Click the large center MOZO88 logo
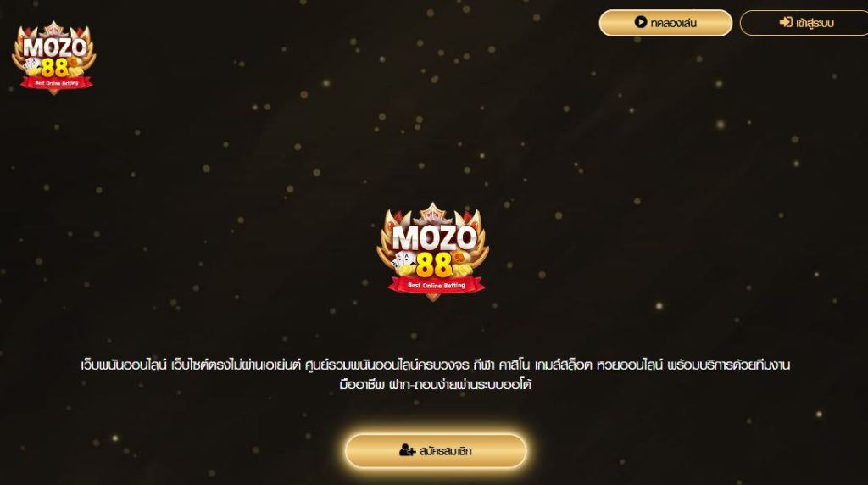 pyautogui.click(x=433, y=252)
